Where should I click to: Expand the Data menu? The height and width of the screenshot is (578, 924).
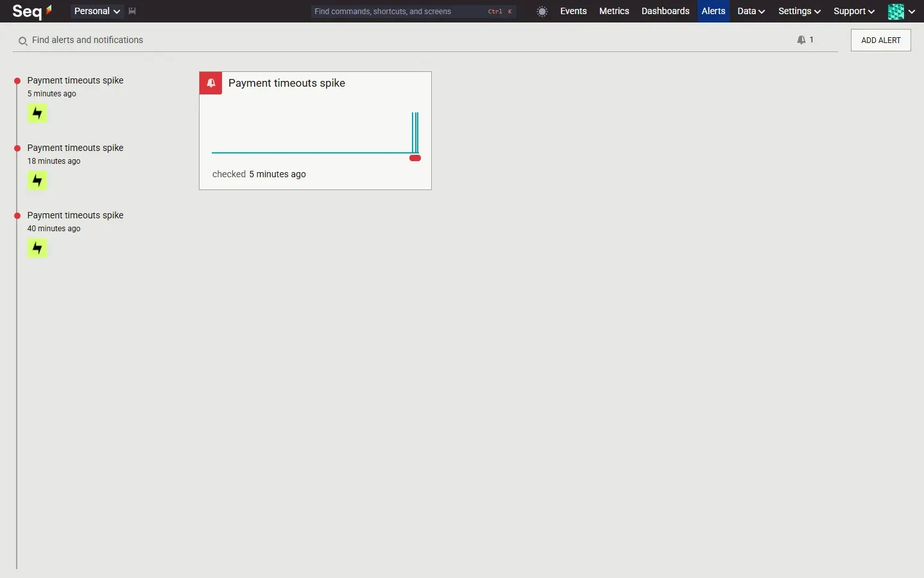(751, 11)
